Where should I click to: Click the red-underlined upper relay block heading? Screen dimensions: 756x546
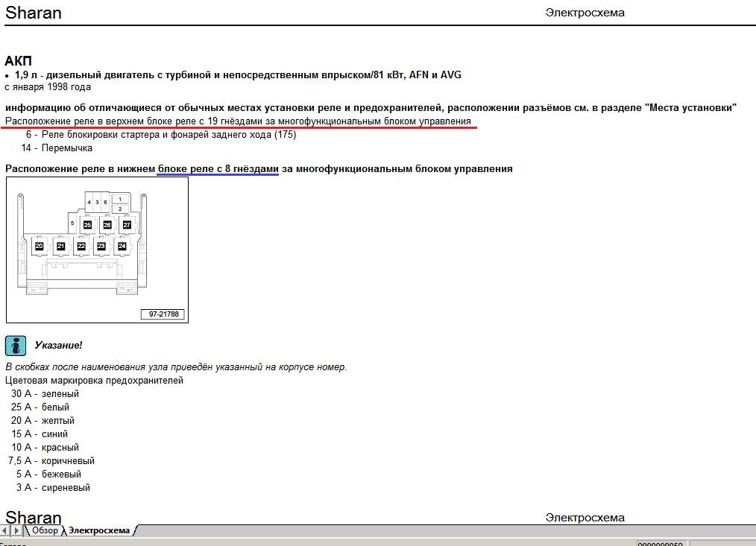238,121
